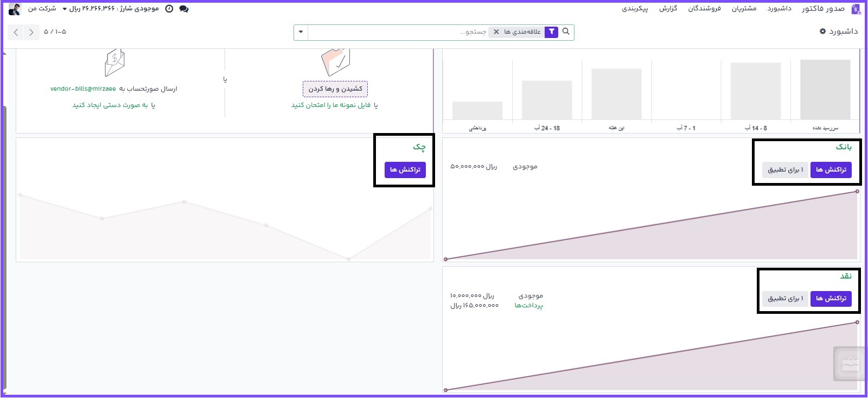
Task: Click the floating briefcase widget icon
Action: [848, 364]
